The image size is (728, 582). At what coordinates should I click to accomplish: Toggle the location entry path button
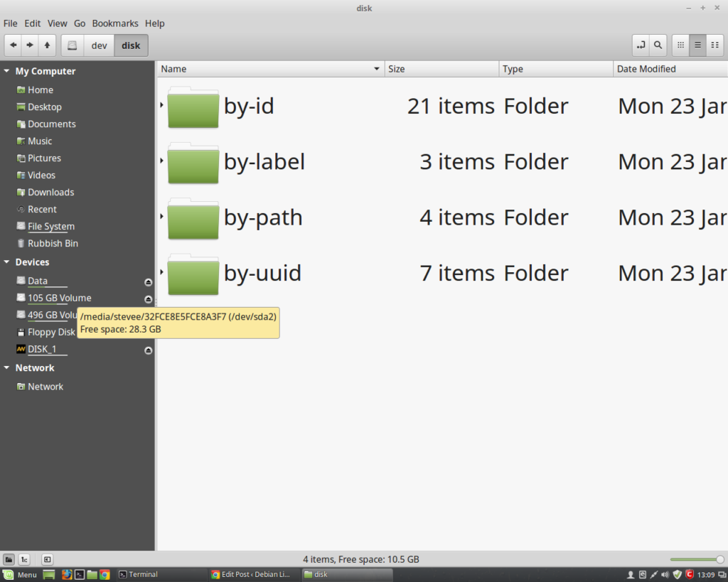(641, 45)
